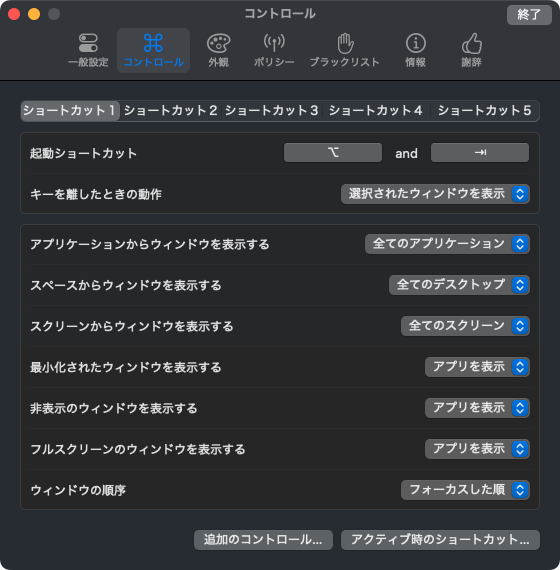This screenshot has width=560, height=570.
Task: Click the ウィンドウの順序 label
Action: [78, 491]
